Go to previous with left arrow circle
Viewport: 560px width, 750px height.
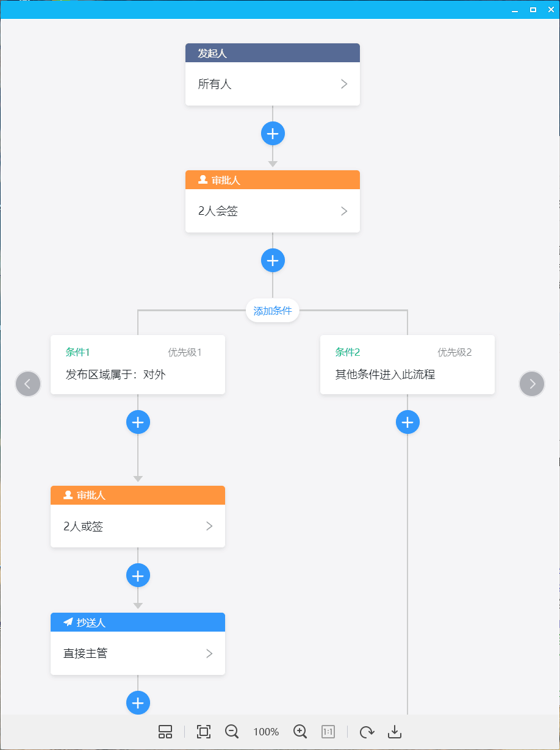(x=28, y=384)
